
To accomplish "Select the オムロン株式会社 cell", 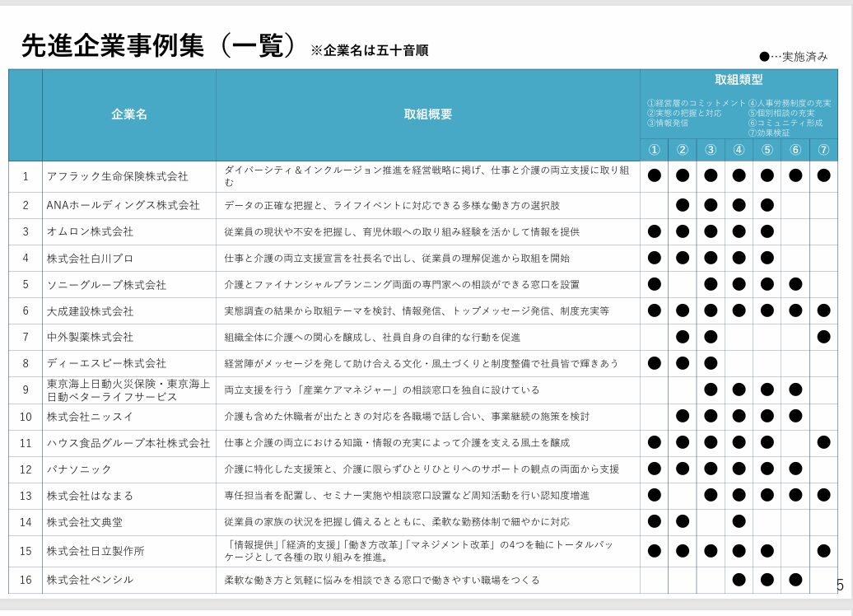I will (90, 231).
